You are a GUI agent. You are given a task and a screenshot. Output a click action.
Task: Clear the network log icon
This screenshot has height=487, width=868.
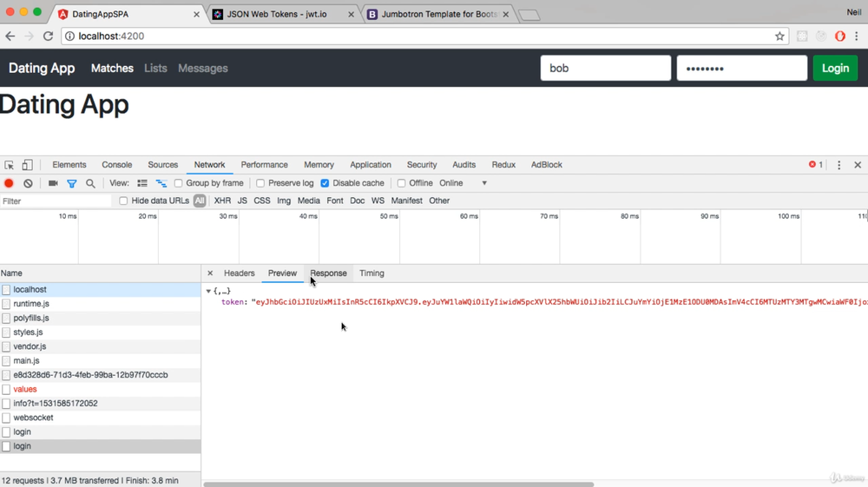28,183
